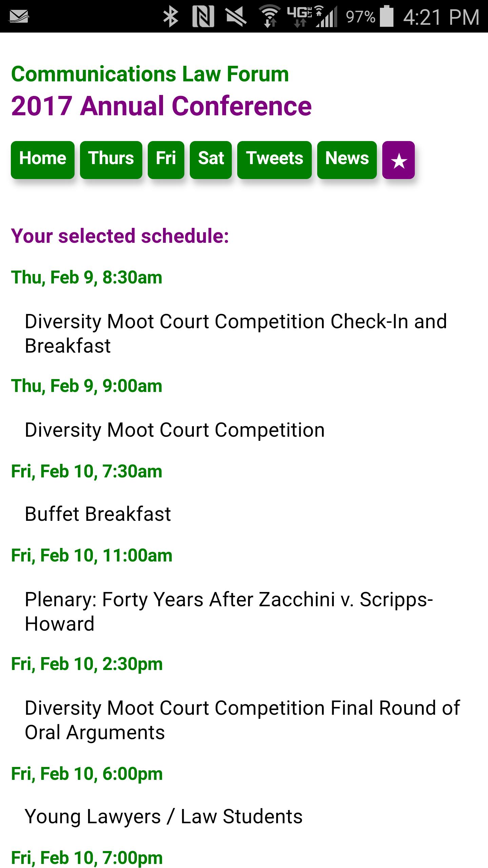Open Young Lawyers / Law Students event
This screenshot has width=488, height=868.
[164, 816]
